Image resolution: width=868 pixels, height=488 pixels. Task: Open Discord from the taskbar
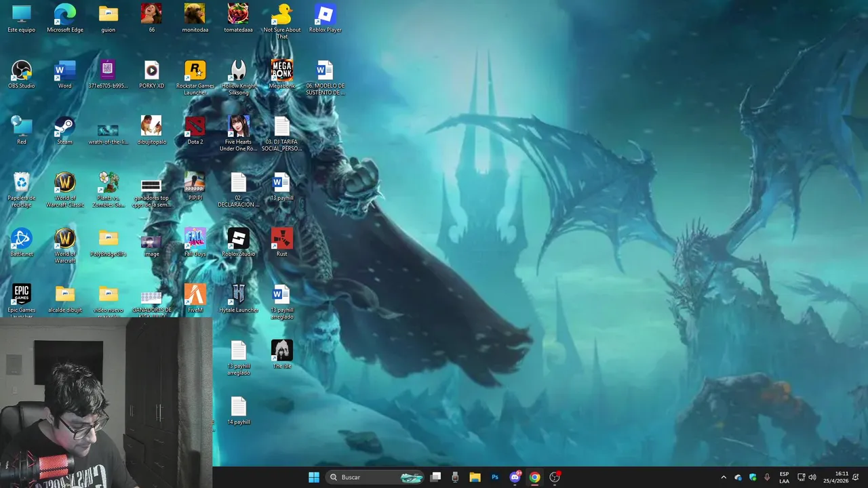coord(515,477)
